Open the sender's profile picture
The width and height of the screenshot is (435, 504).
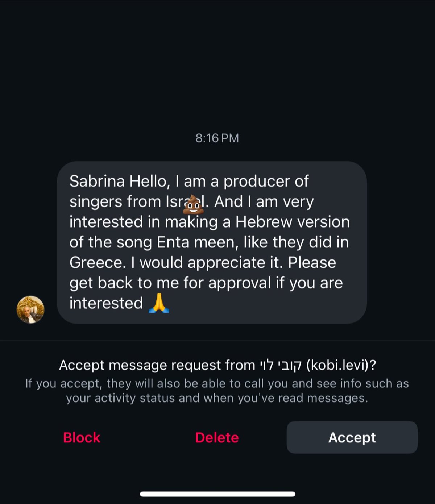click(x=30, y=309)
